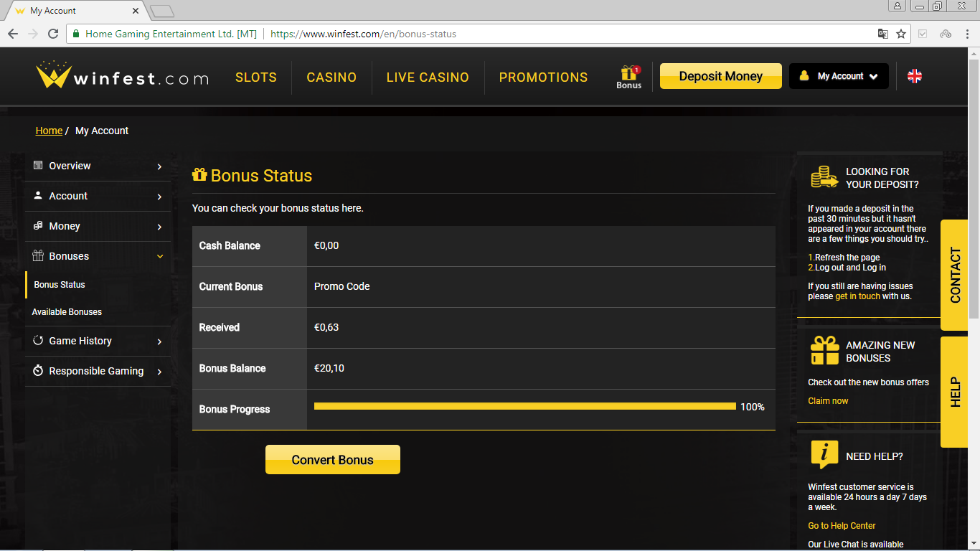Follow the Claim now link
Image resolution: width=980 pixels, height=551 pixels.
(x=828, y=401)
